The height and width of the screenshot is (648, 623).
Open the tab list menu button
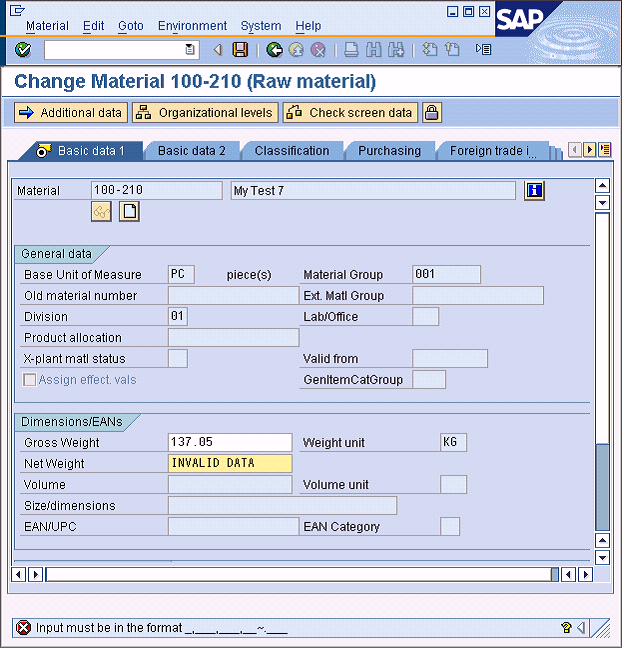click(605, 150)
